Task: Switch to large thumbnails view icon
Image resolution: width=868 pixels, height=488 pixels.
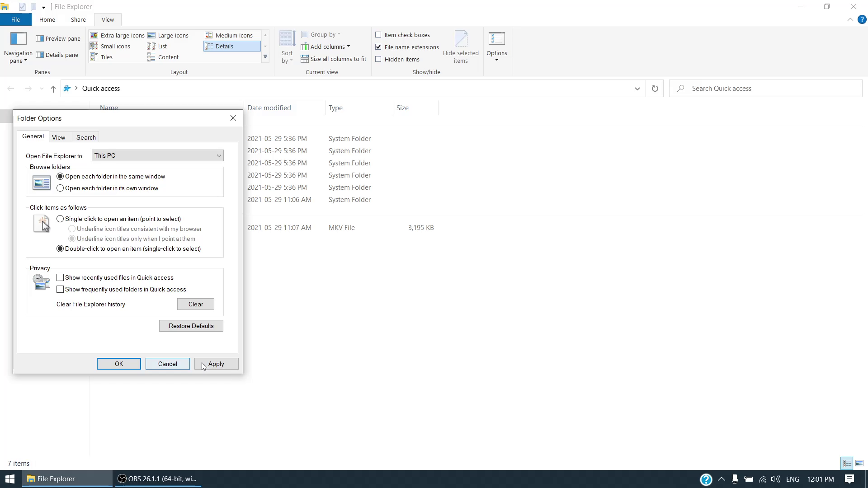Action: pos(859,464)
